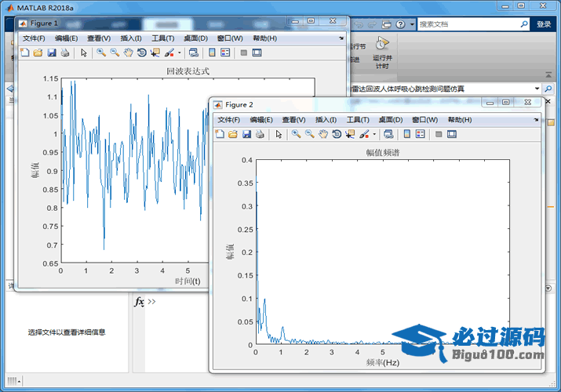Print icon in Figure 2 toolbar
The width and height of the screenshot is (561, 392).
260,134
